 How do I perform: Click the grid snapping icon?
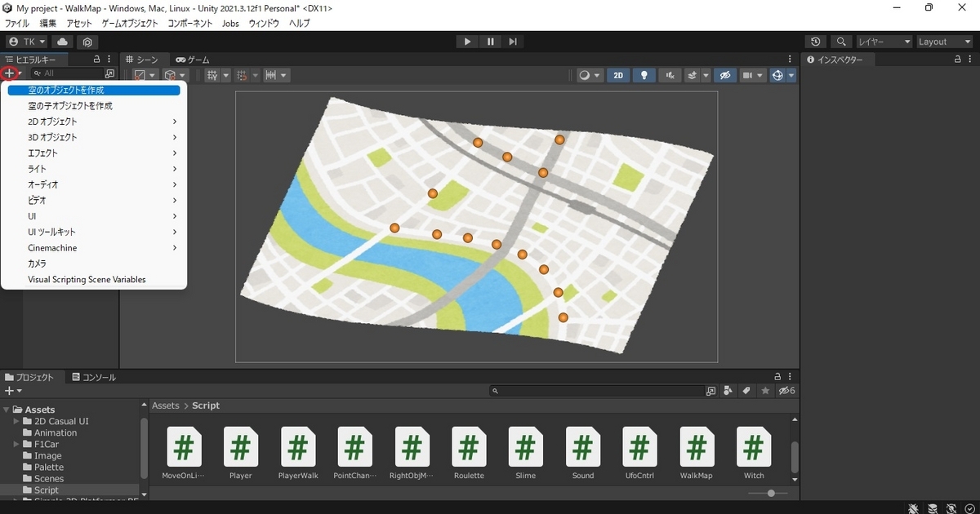click(x=242, y=75)
